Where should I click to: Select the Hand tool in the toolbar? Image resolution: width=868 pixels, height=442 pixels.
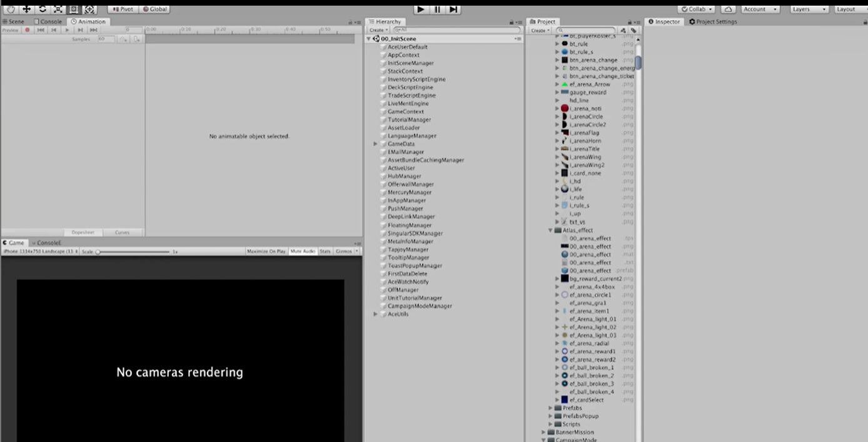click(11, 9)
